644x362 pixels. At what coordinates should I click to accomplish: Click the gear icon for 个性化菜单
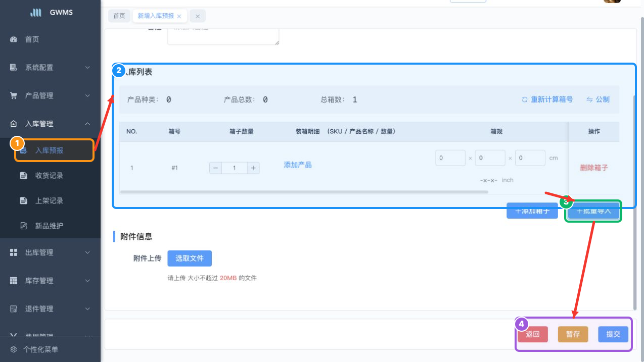pyautogui.click(x=14, y=349)
